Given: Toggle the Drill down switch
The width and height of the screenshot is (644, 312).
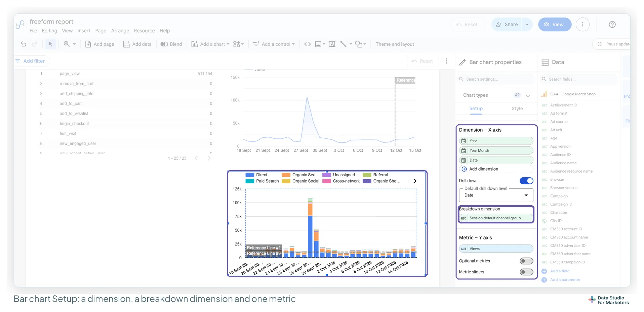Looking at the screenshot, I should (x=526, y=181).
